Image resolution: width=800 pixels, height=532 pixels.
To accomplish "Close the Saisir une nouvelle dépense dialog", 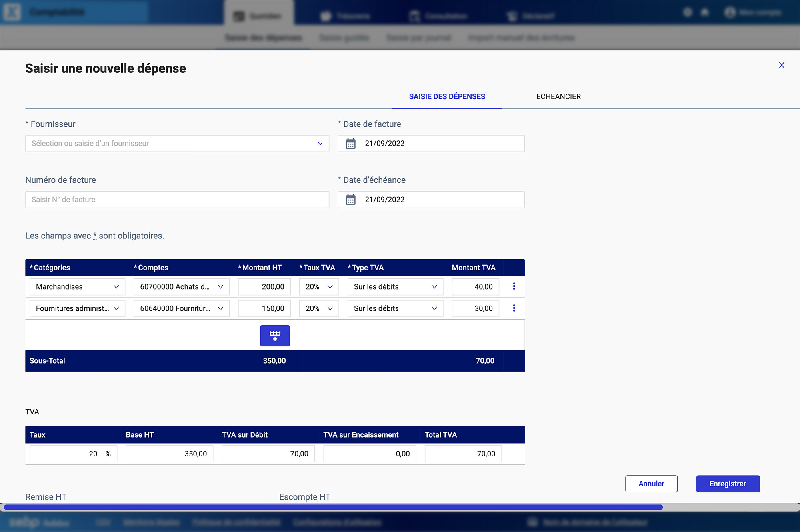I will tap(782, 65).
